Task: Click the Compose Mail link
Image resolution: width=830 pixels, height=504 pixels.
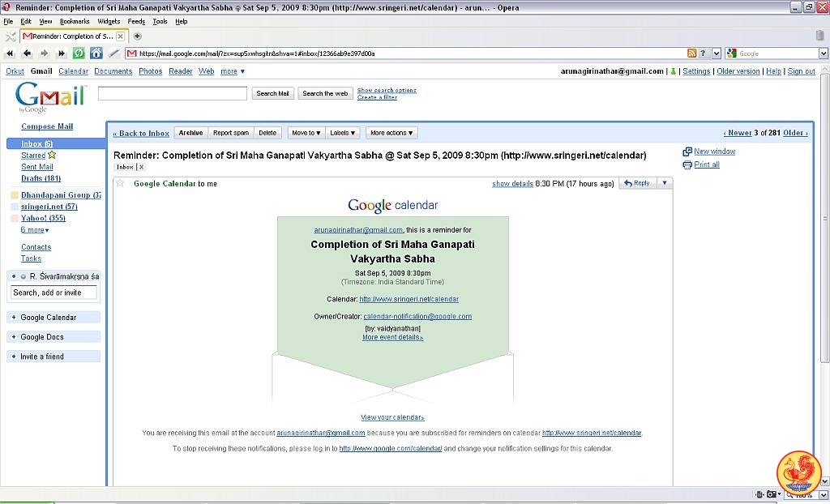Action: coord(47,126)
